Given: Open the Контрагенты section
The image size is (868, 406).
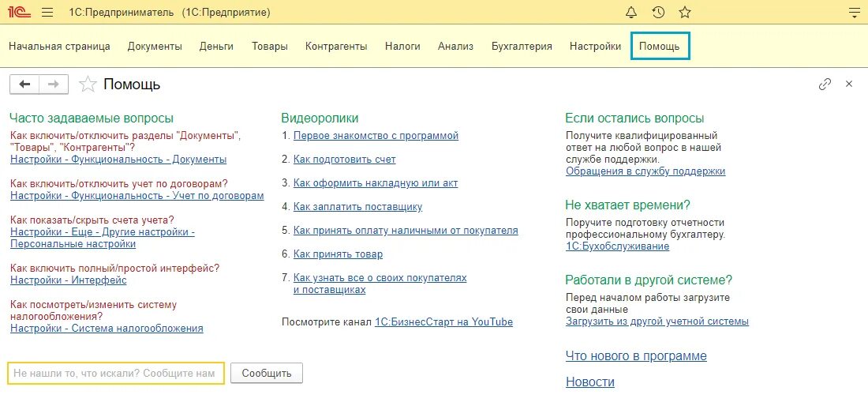Looking at the screenshot, I should tap(336, 47).
